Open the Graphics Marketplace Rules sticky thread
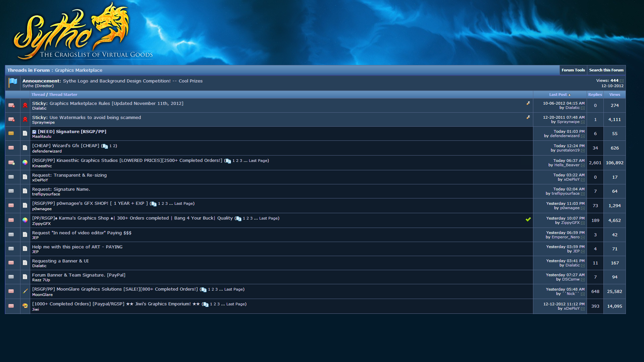The height and width of the screenshot is (362, 644). pyautogui.click(x=116, y=103)
